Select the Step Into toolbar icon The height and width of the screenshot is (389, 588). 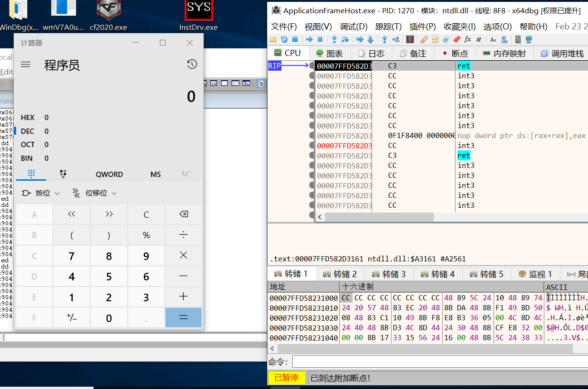point(335,39)
